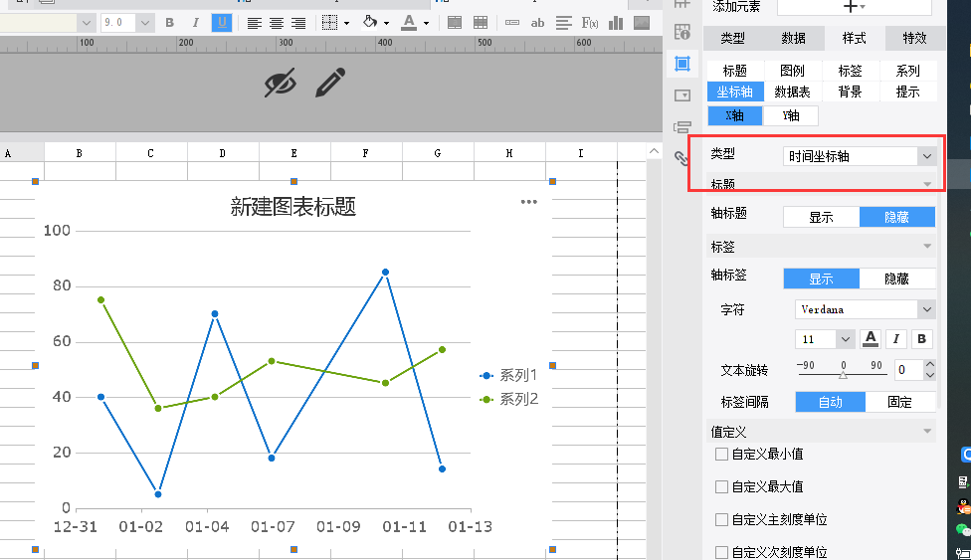Click the merge cells icon
This screenshot has width=971, height=560.
point(455,24)
